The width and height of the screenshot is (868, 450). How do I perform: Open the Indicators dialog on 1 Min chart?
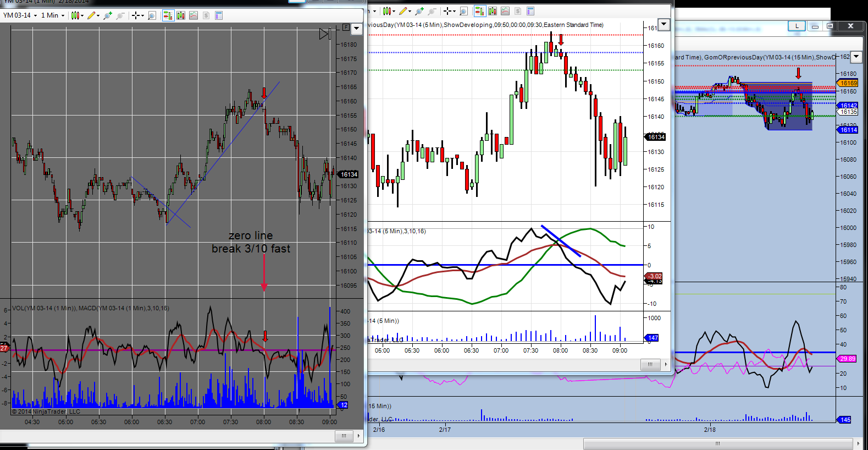pyautogui.click(x=193, y=15)
